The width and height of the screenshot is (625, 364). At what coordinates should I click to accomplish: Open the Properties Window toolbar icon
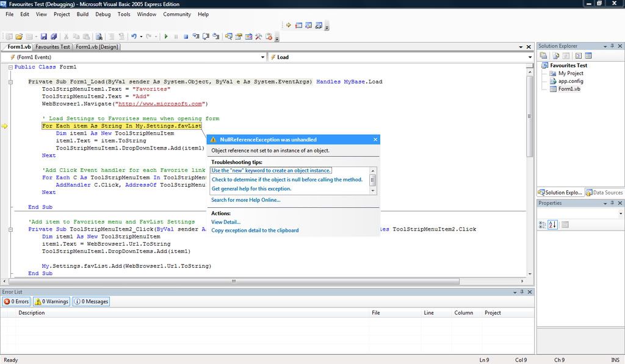(x=239, y=37)
